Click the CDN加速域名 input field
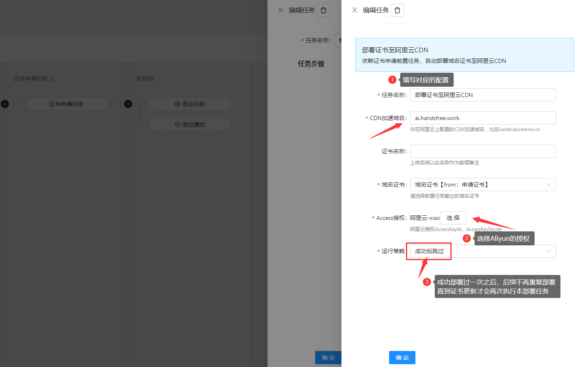This screenshot has height=367, width=588. coord(482,118)
